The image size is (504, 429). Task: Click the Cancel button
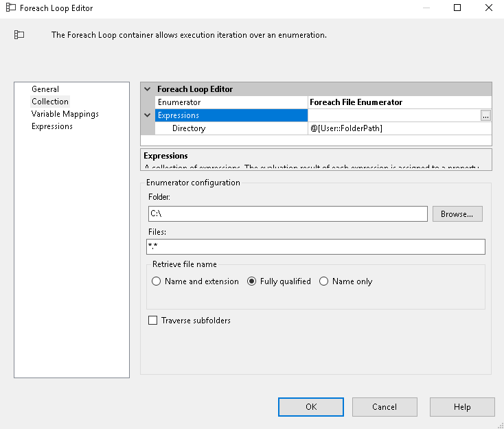pyautogui.click(x=385, y=407)
